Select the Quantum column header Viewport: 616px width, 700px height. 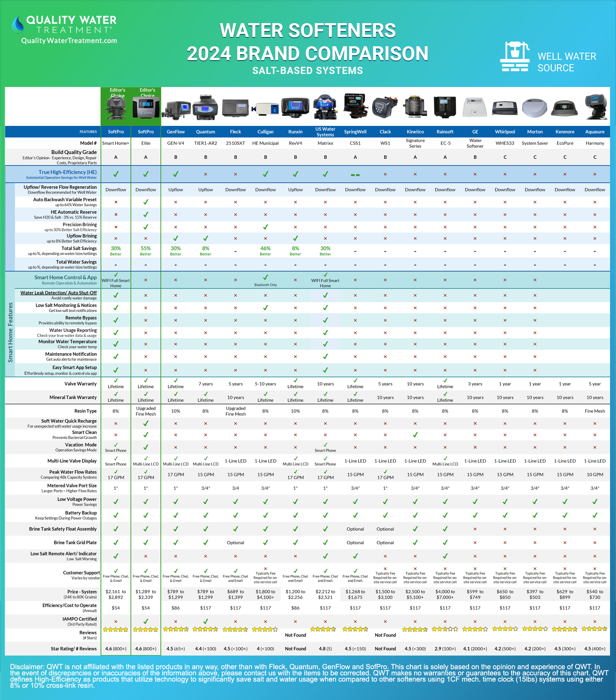coord(206,132)
